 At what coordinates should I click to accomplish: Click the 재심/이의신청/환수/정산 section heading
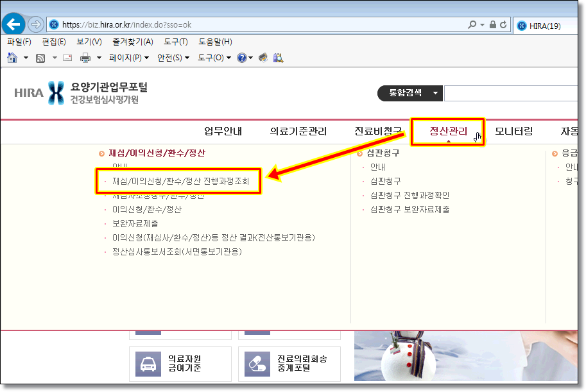pos(157,153)
